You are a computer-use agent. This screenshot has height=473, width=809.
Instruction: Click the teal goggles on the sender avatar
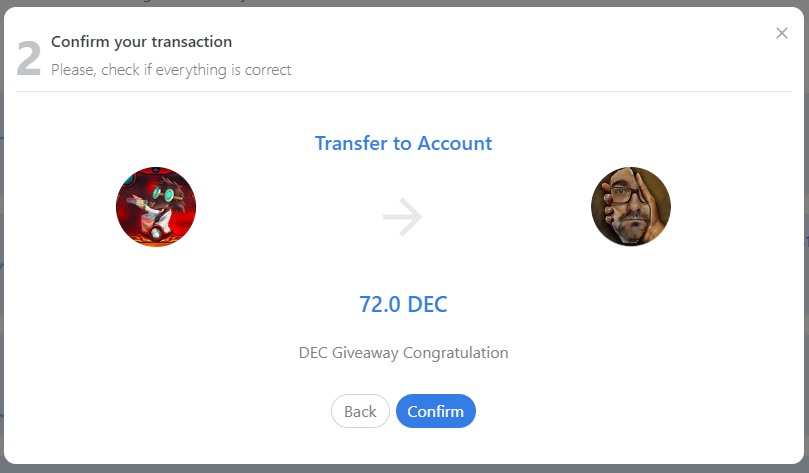tap(163, 194)
